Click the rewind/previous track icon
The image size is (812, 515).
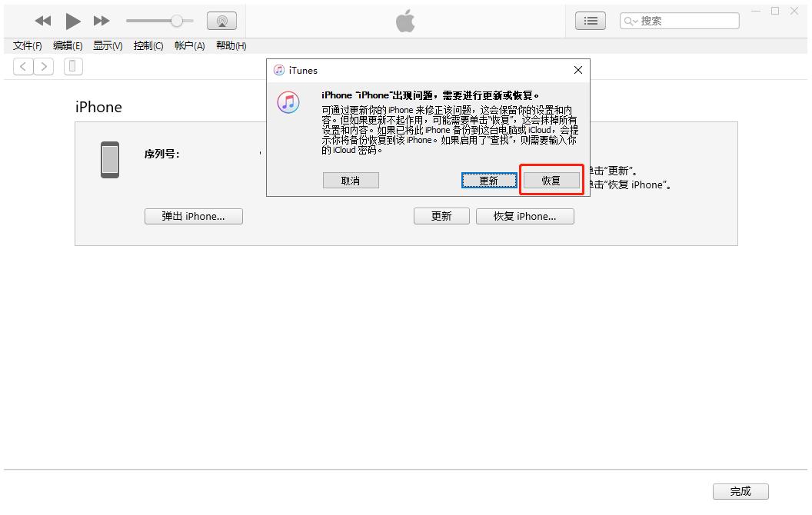click(x=43, y=21)
